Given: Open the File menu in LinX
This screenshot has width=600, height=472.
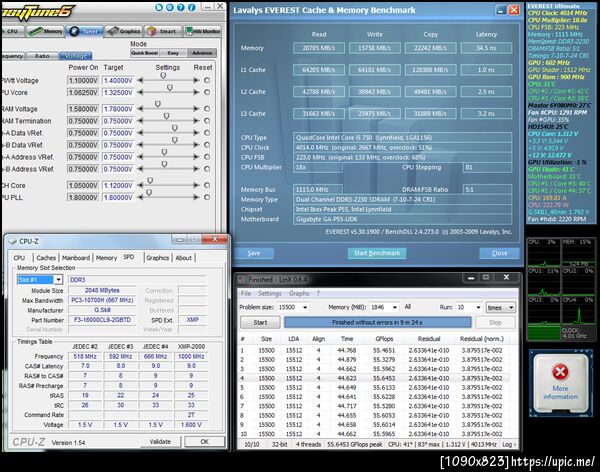Looking at the screenshot, I should coord(246,293).
